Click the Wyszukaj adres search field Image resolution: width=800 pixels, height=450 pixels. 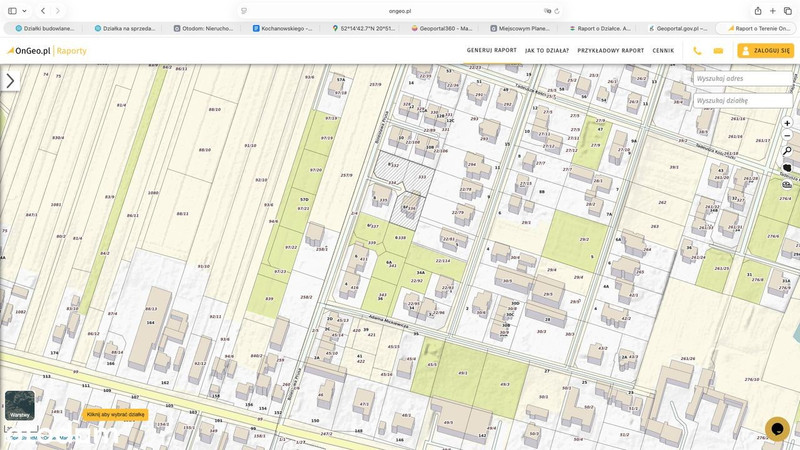point(742,78)
